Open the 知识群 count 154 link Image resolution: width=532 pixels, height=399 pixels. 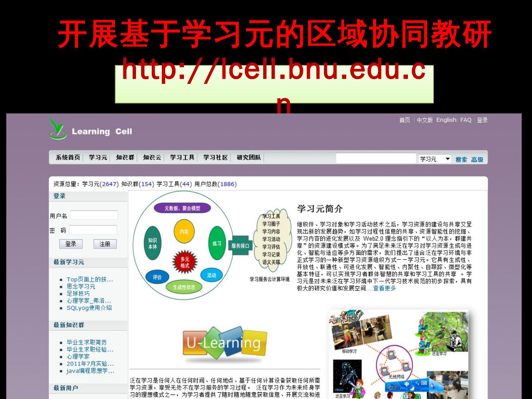[147, 184]
